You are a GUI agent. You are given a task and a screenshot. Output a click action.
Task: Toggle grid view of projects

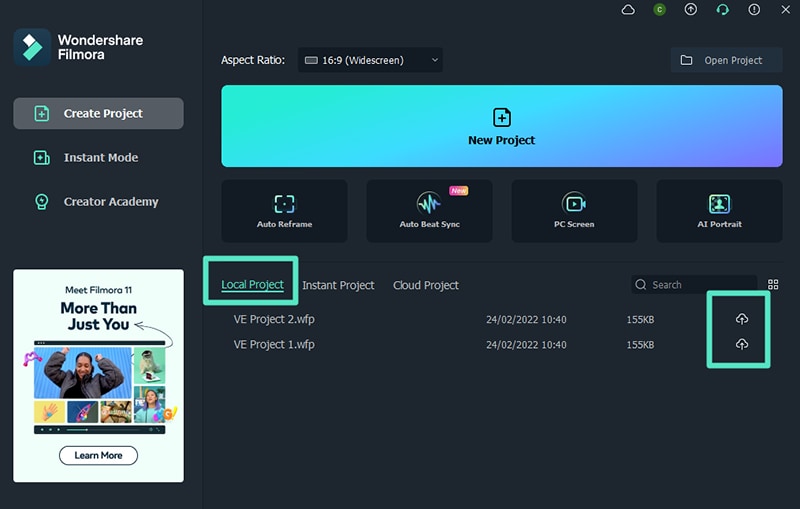(x=773, y=285)
